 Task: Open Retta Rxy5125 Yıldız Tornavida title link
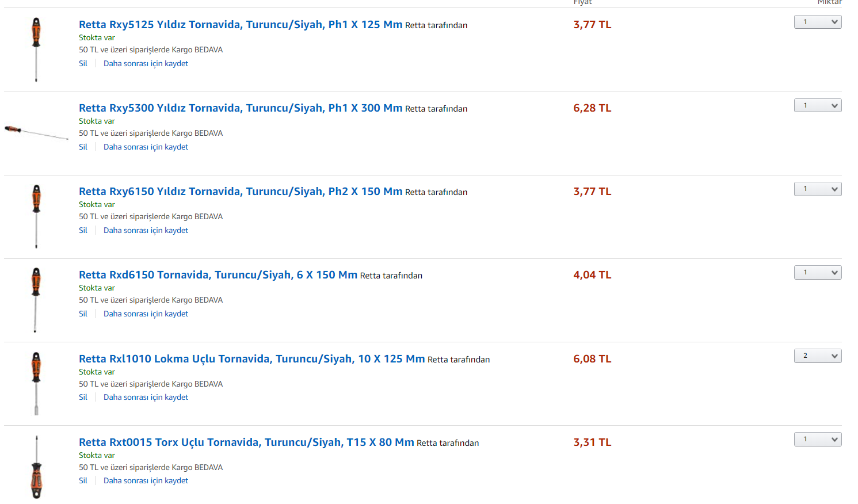(241, 25)
